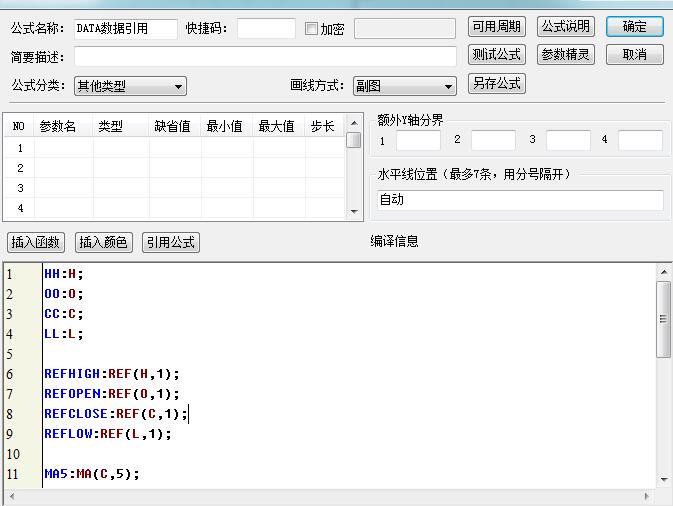Open 可用周期 settings
The height and width of the screenshot is (506, 673).
pos(497,27)
